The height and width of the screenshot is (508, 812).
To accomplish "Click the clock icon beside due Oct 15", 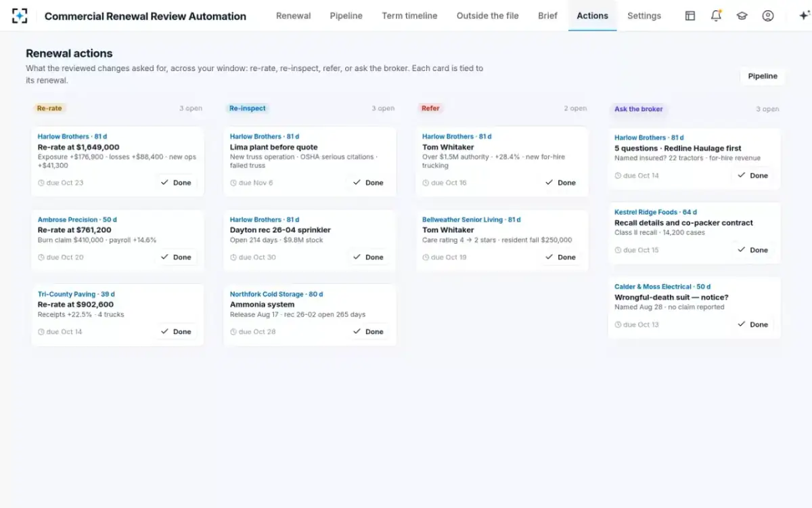I will tap(618, 250).
